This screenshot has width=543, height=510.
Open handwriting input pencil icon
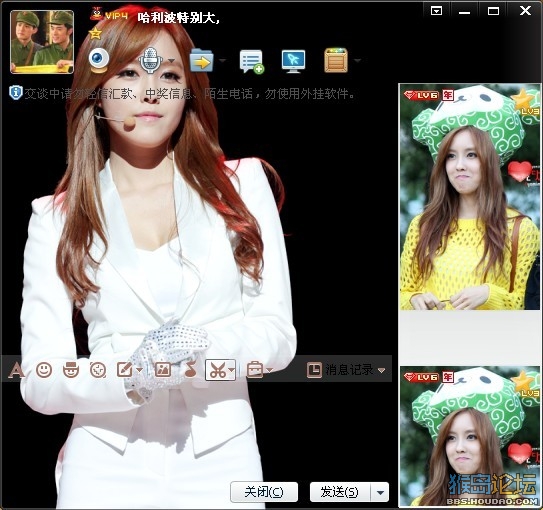tap(124, 370)
